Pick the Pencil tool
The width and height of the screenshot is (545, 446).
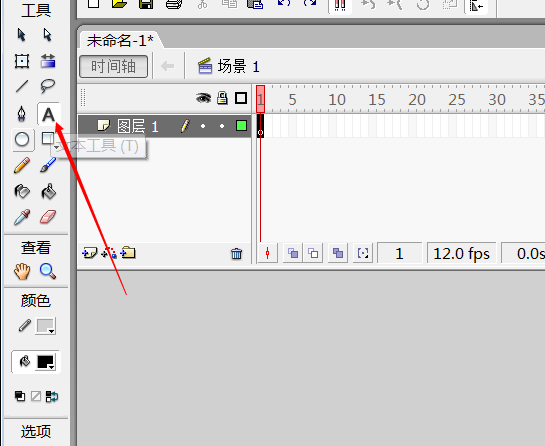(22, 165)
